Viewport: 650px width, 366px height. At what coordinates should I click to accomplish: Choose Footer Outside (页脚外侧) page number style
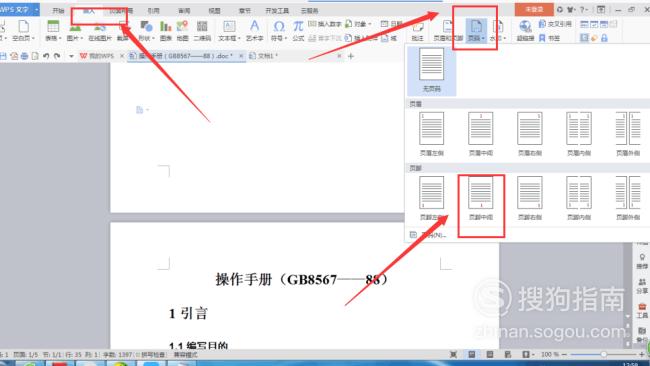(628, 198)
